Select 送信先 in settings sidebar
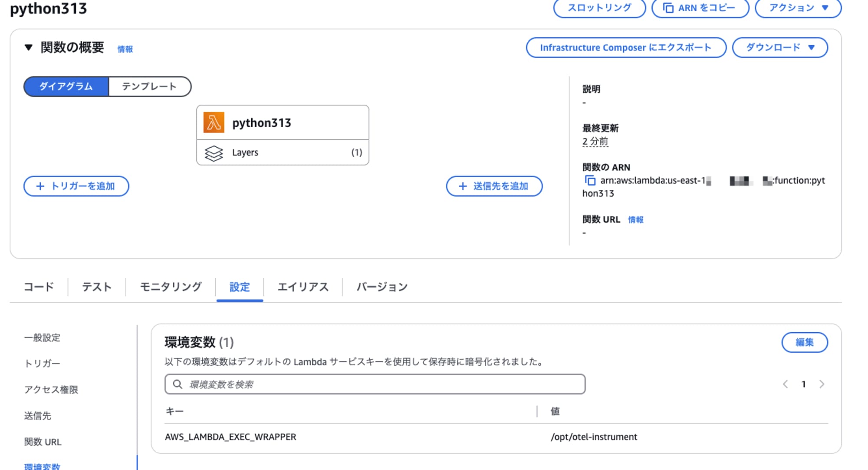The image size is (868, 470). (x=38, y=416)
